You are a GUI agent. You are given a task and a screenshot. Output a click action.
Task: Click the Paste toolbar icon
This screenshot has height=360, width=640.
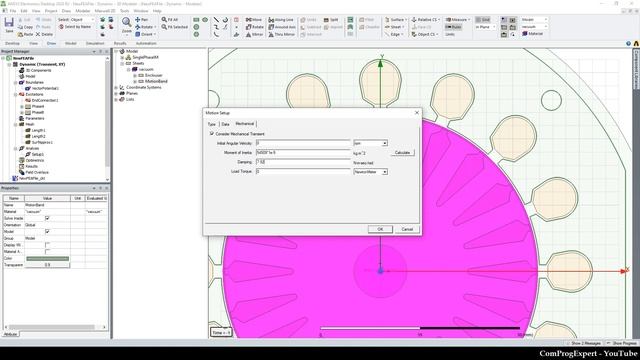click(26, 34)
